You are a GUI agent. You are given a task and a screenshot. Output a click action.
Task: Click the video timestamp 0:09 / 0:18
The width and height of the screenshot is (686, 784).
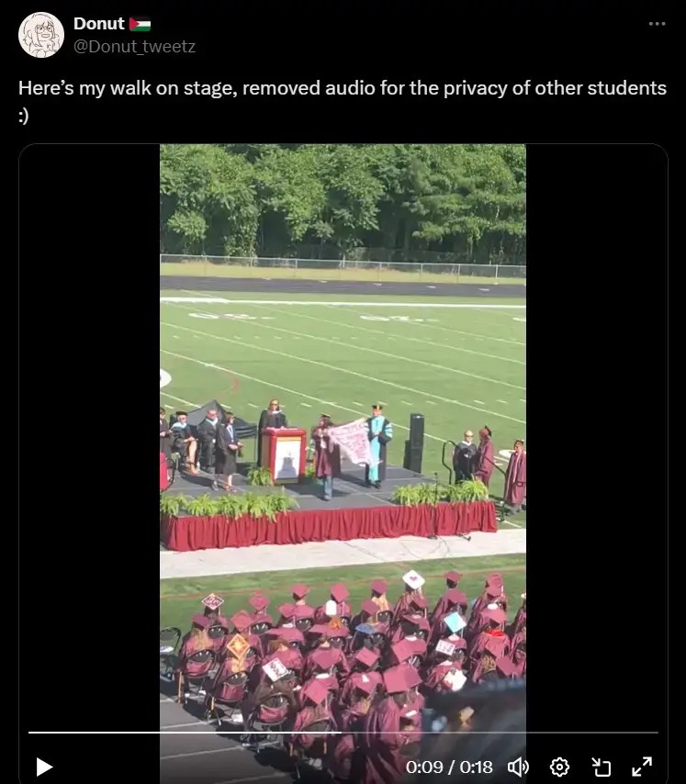click(449, 767)
